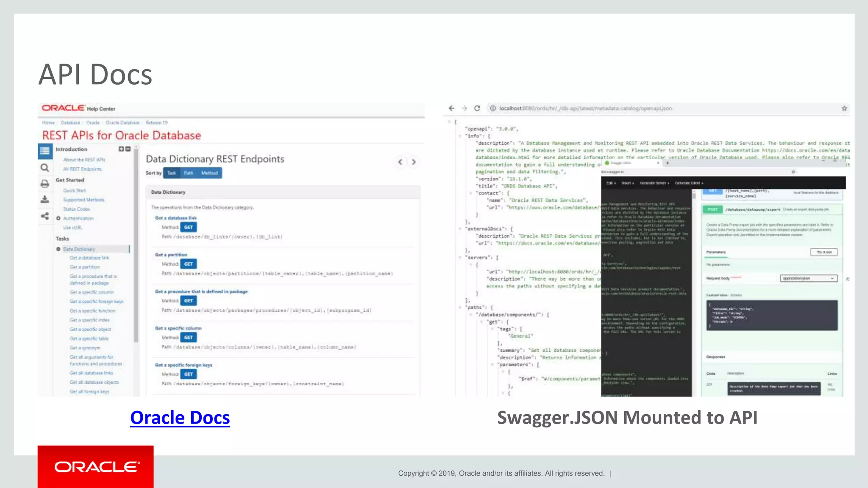Sort endpoints by Path
The image size is (868, 488).
(189, 173)
